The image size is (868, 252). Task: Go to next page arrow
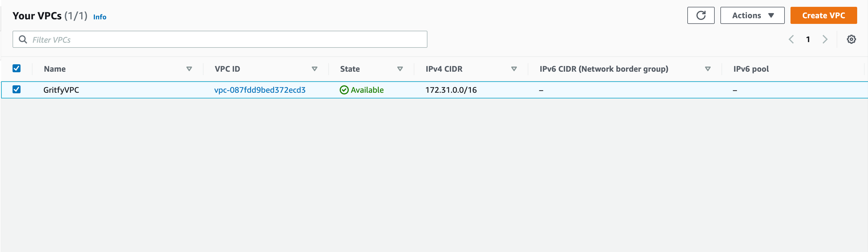click(x=824, y=39)
